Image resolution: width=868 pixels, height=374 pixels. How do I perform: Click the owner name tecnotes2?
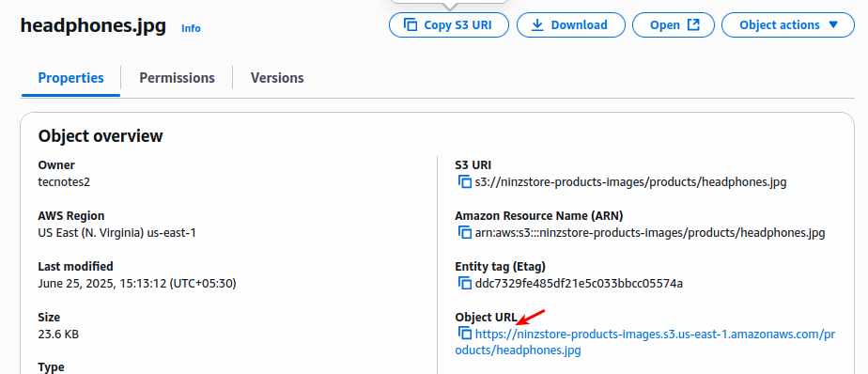pyautogui.click(x=64, y=181)
